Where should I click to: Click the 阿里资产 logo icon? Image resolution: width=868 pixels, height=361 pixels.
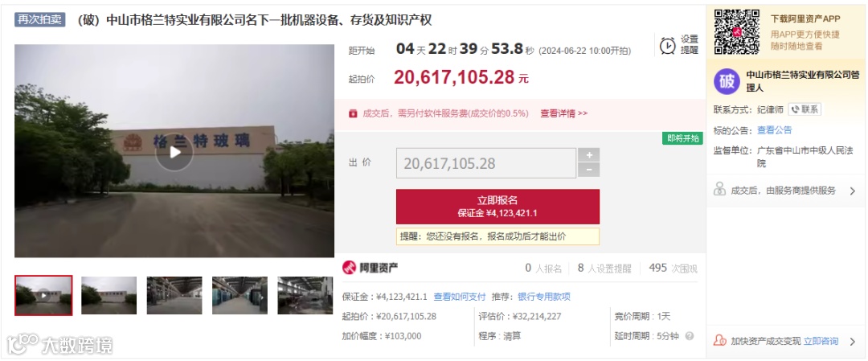click(x=349, y=268)
